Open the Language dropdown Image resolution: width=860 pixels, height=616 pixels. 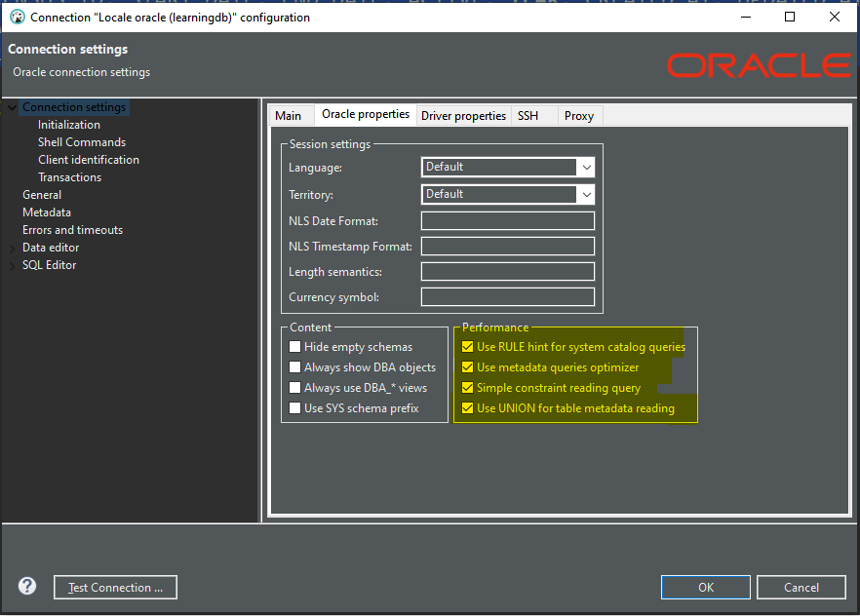coord(586,167)
